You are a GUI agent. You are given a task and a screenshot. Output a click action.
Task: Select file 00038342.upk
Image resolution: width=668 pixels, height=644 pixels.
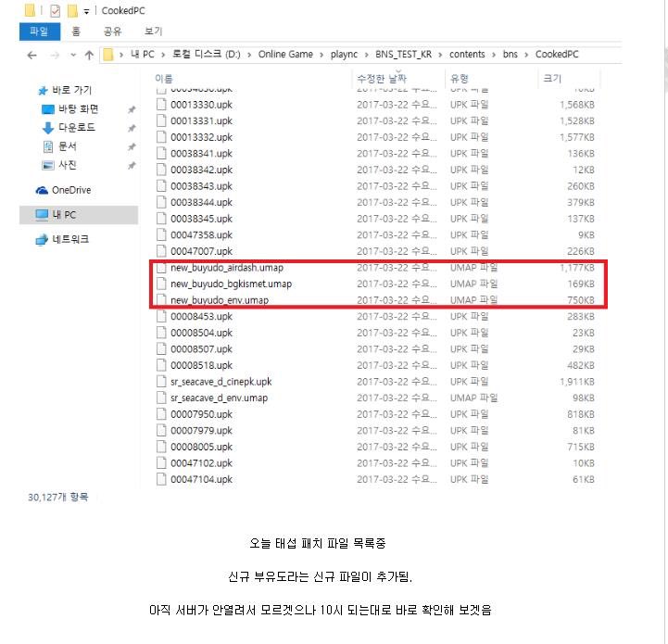(201, 170)
